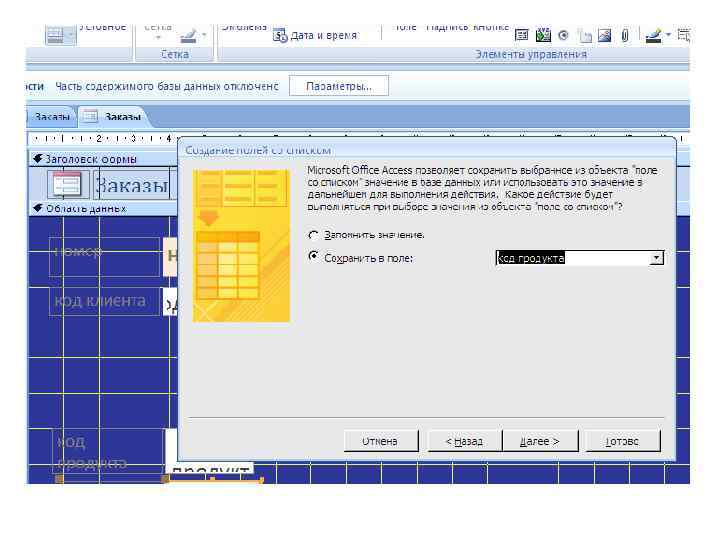Click the '< Назад' button in wizard
This screenshot has width=720, height=540.
pyautogui.click(x=464, y=441)
